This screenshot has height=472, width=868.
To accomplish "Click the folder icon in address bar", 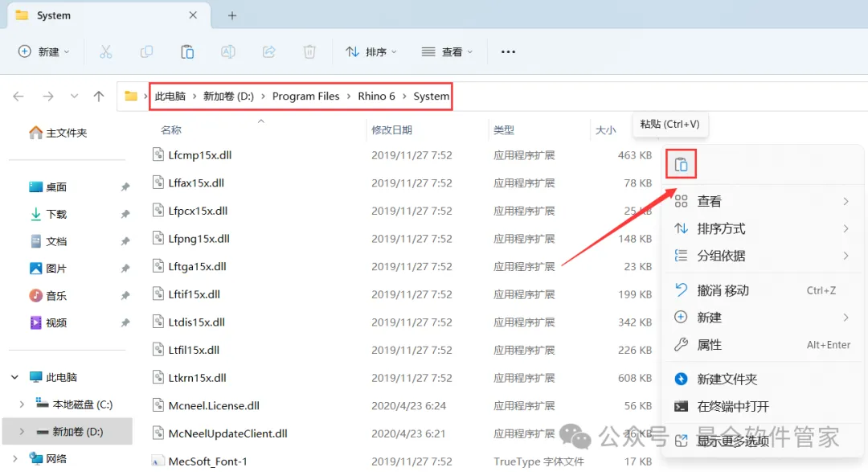I will tap(131, 96).
